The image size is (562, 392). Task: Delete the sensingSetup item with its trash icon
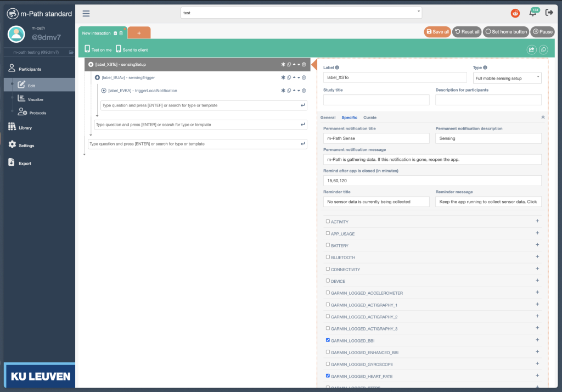pyautogui.click(x=304, y=64)
